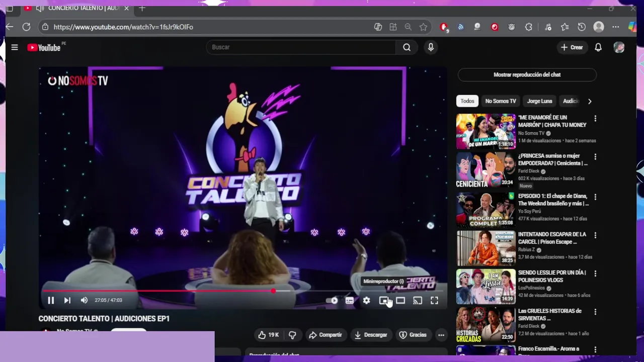This screenshot has height=362, width=644.
Task: Open YouTube notifications bell
Action: point(598,47)
